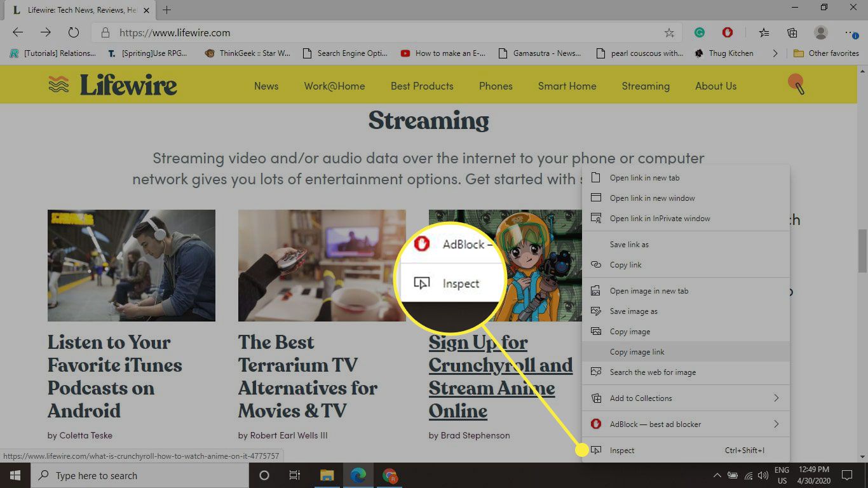Image resolution: width=868 pixels, height=488 pixels.
Task: Open the About Us navigation item
Action: point(715,86)
